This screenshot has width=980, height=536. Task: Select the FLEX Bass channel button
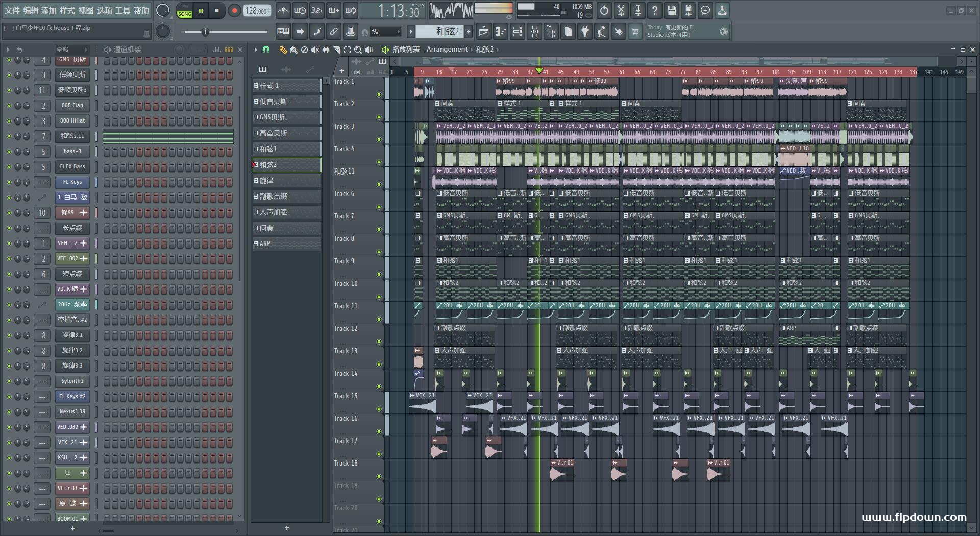72,167
